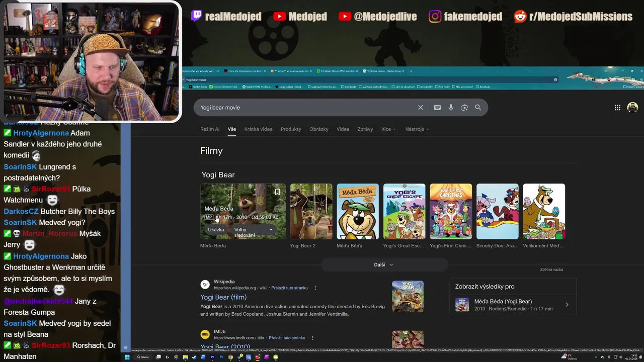Open more options for the IMDb result

pos(312,338)
